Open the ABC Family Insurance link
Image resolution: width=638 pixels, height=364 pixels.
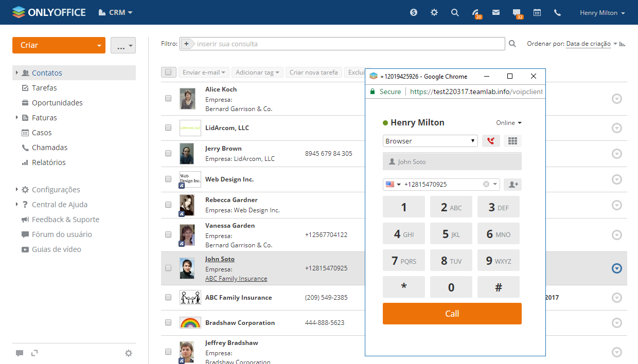(x=236, y=279)
